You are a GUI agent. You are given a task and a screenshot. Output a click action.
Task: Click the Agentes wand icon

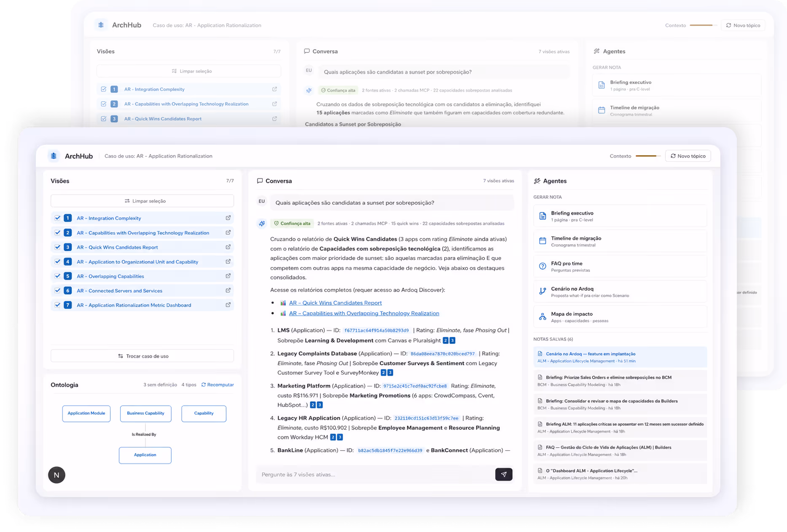(537, 181)
